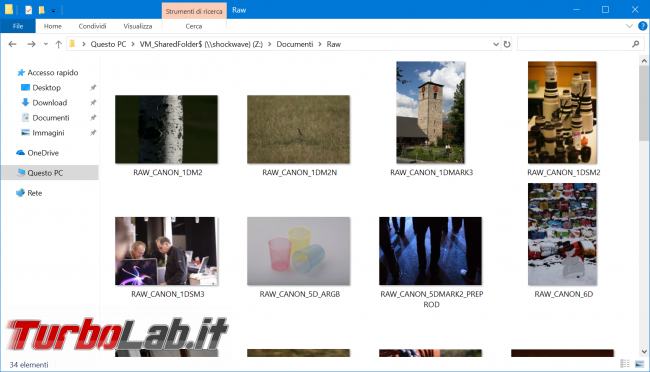Click the New folder quick access icon
The width and height of the screenshot is (650, 372).
click(x=41, y=10)
